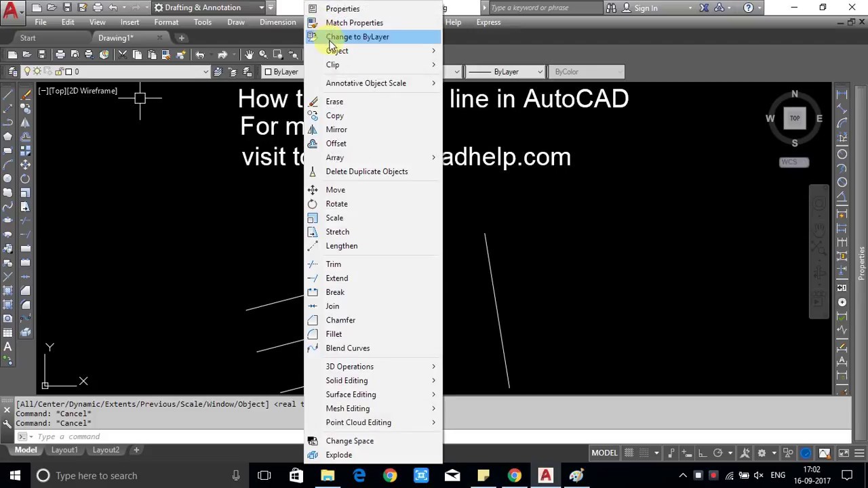Expand the Array submenu
The height and width of the screenshot is (488, 868).
[433, 158]
